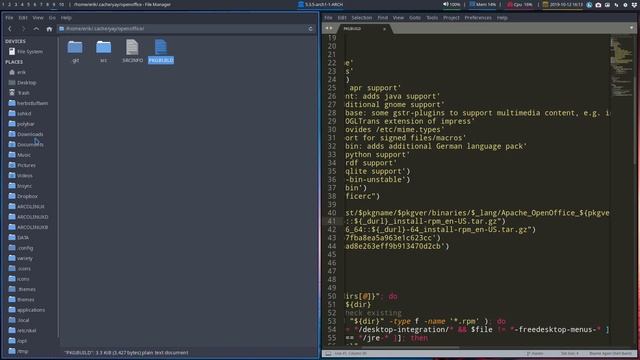
Task: Open the syntax selector in Sublime status bar
Action: 610,354
